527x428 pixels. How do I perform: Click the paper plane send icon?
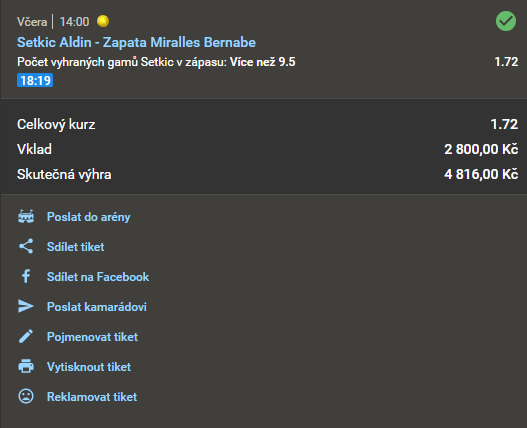26,306
